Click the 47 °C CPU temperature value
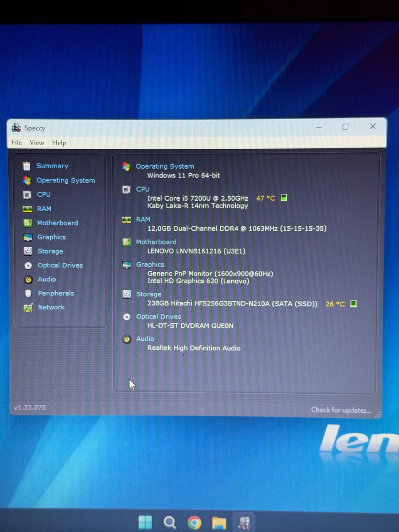Image resolution: width=399 pixels, height=532 pixels. click(x=266, y=198)
